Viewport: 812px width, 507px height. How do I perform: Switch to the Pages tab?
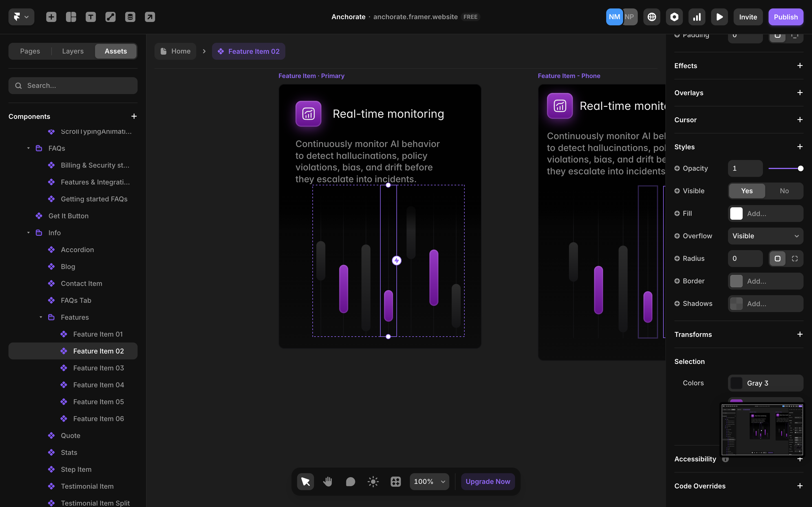click(x=30, y=51)
